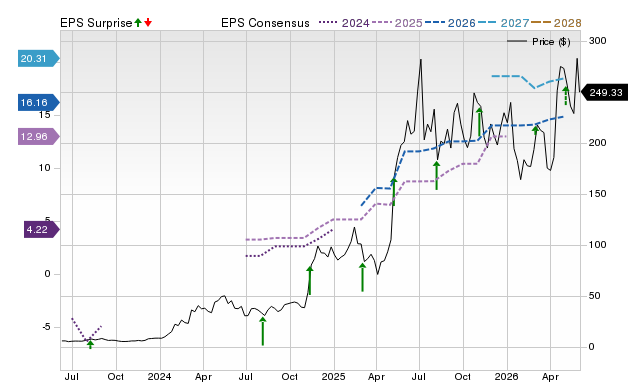Click the 249.33 current price tag
The width and height of the screenshot is (640, 382).
(x=604, y=93)
